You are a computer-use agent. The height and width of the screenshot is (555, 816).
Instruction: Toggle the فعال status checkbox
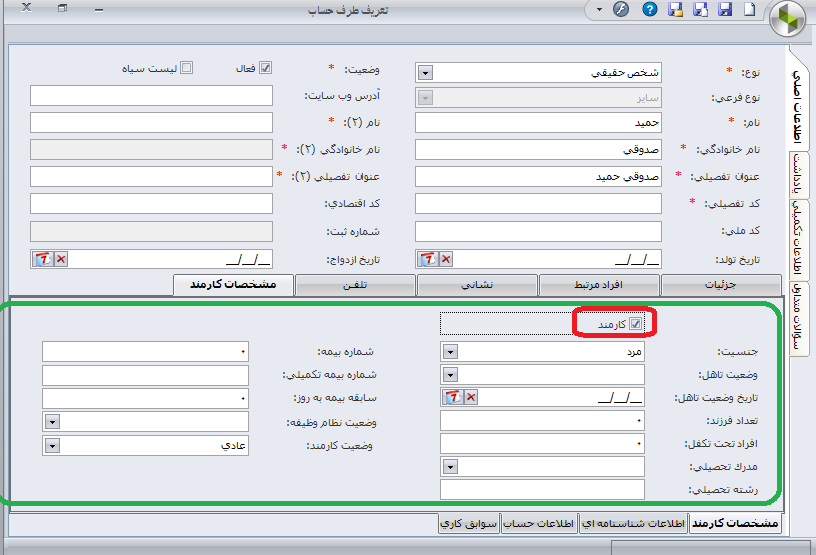click(x=265, y=68)
